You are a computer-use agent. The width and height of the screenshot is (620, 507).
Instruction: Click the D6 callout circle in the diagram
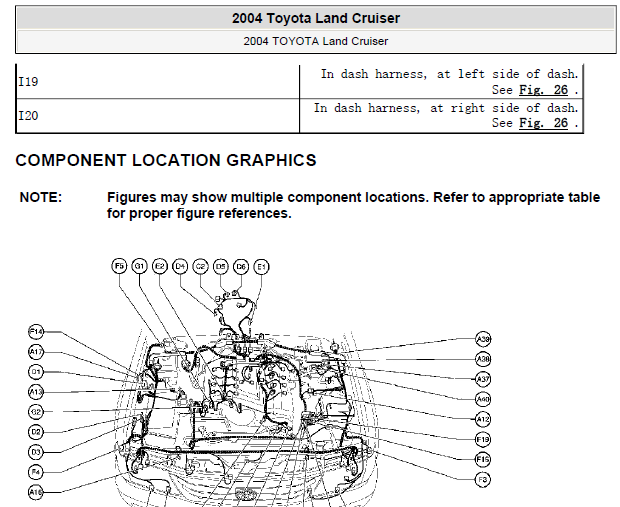241,267
